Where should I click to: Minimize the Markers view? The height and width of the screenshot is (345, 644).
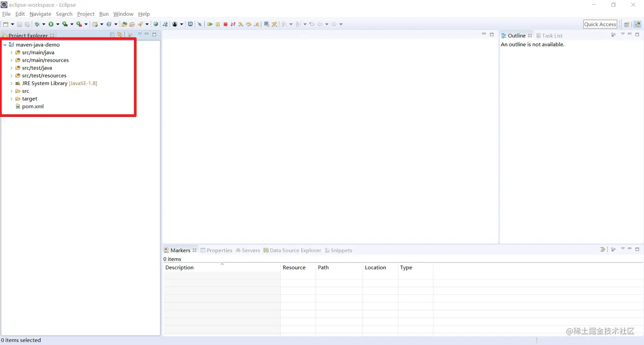630,249
